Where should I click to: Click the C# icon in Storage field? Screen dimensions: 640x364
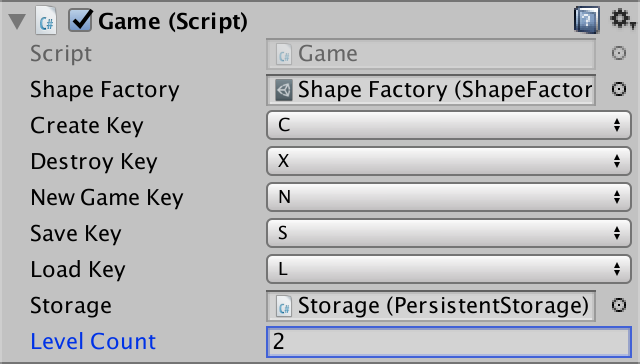[x=284, y=306]
